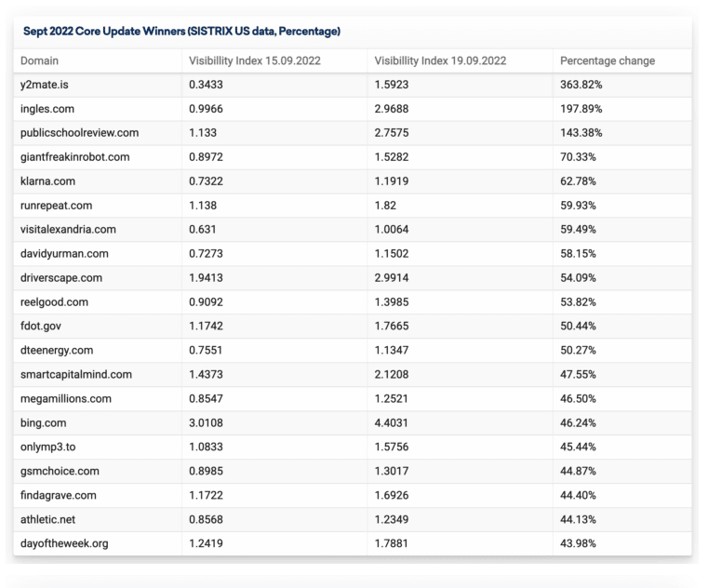
Task: Click the 197.89% percentage value
Action: [x=581, y=109]
